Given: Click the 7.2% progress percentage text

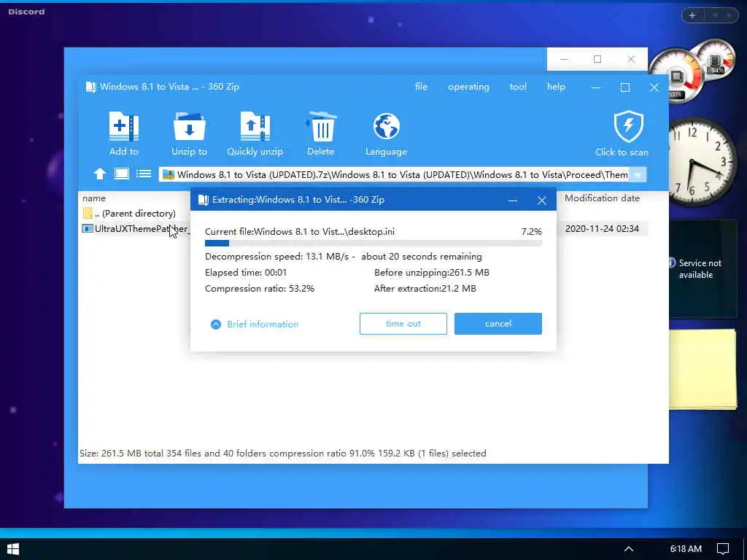Looking at the screenshot, I should 532,232.
